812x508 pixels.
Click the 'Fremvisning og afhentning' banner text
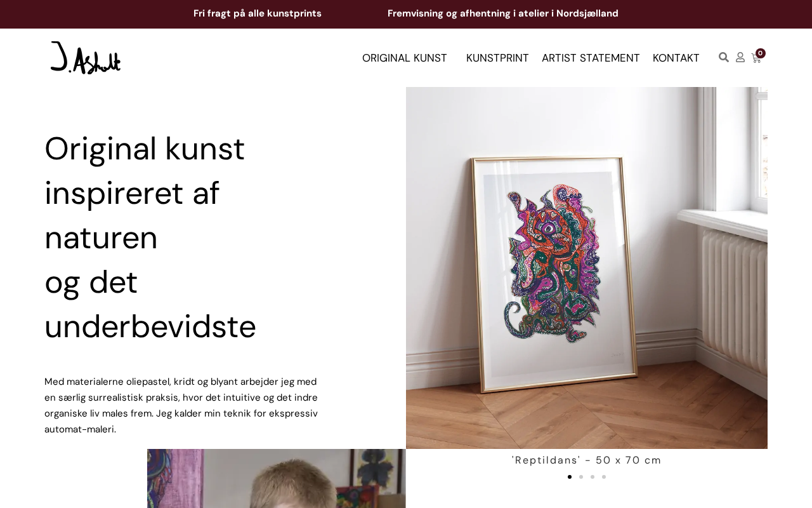pyautogui.click(x=503, y=13)
